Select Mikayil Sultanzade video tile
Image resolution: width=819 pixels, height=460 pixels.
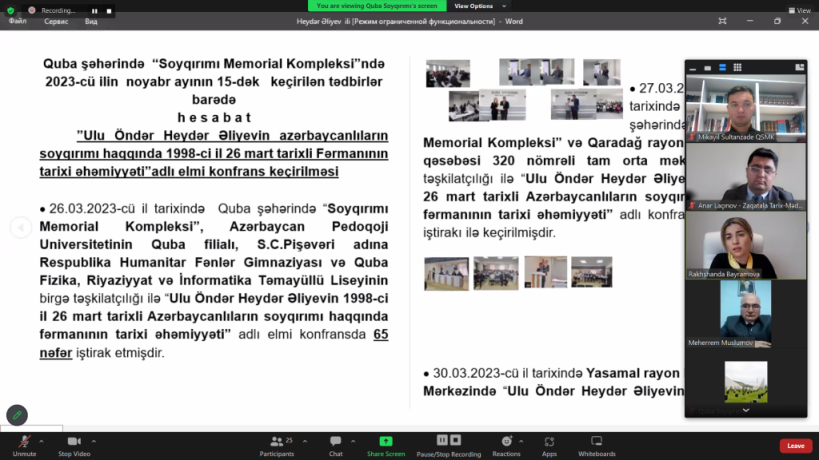(746, 108)
